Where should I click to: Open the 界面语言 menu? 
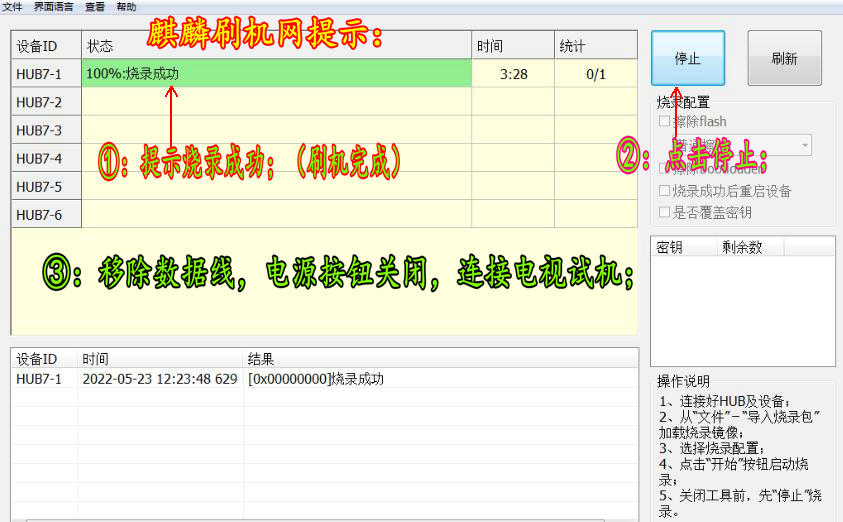point(52,7)
